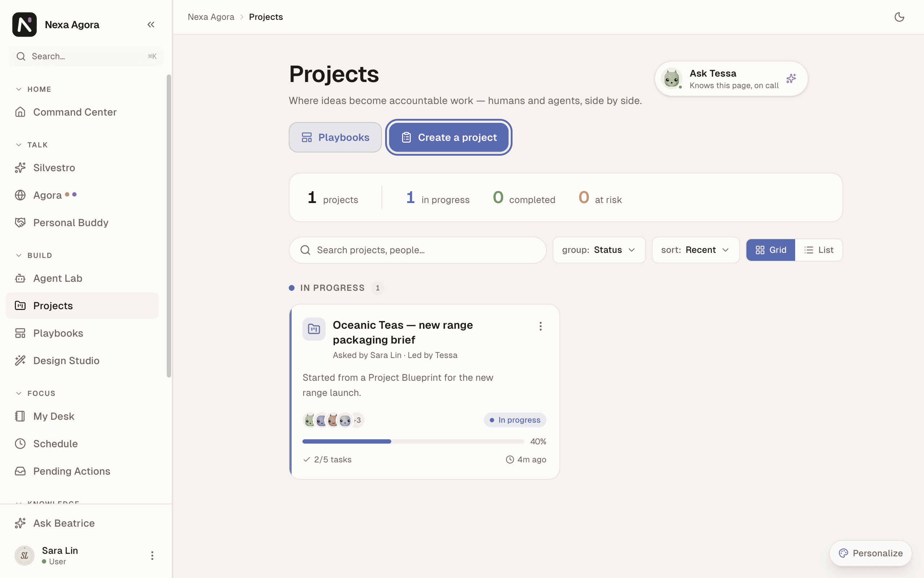
Task: Open Oceanic Teas project card options menu
Action: click(540, 326)
